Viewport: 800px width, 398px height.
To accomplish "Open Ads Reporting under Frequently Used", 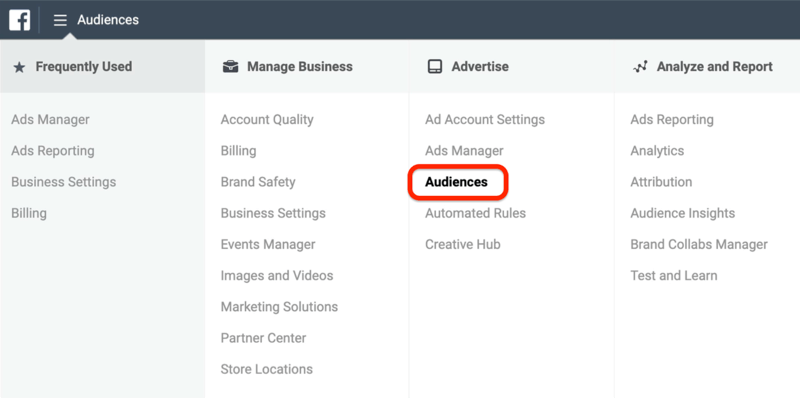I will click(53, 151).
